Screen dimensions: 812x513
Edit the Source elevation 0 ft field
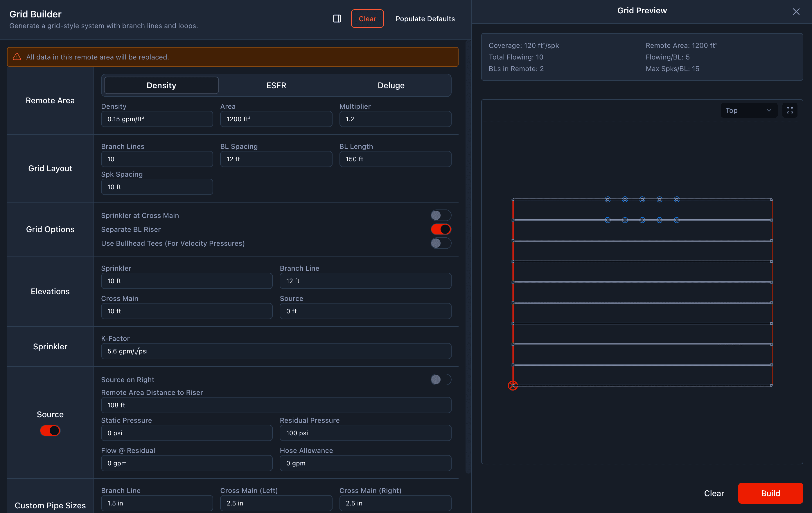[x=365, y=311]
